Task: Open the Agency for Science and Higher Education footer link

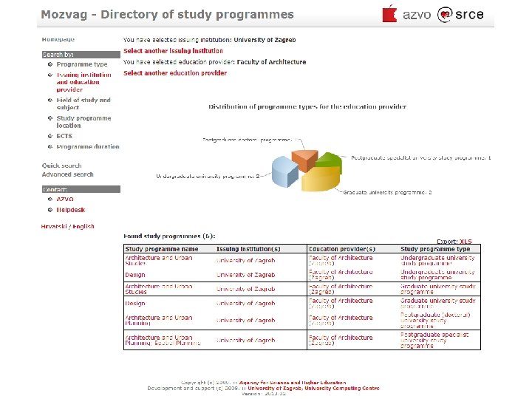Action: click(293, 383)
